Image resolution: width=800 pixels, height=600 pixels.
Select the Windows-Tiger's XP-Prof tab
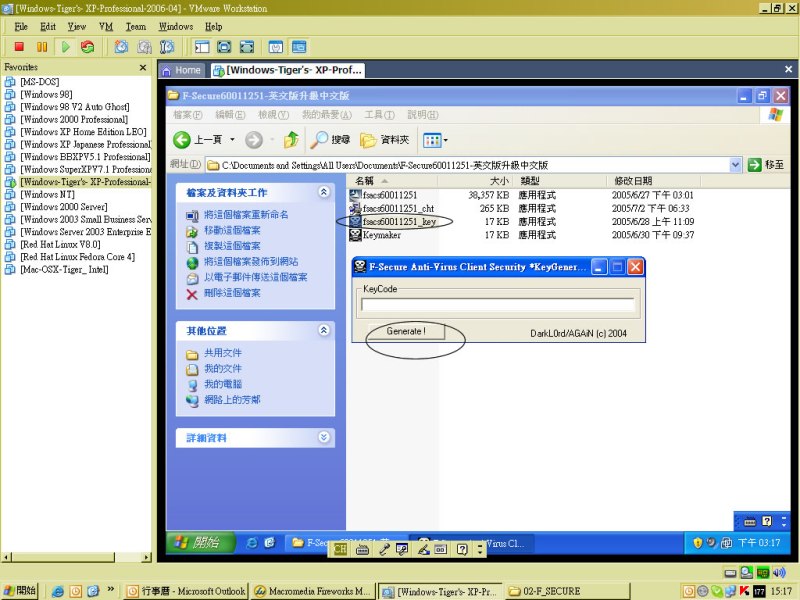[288, 70]
